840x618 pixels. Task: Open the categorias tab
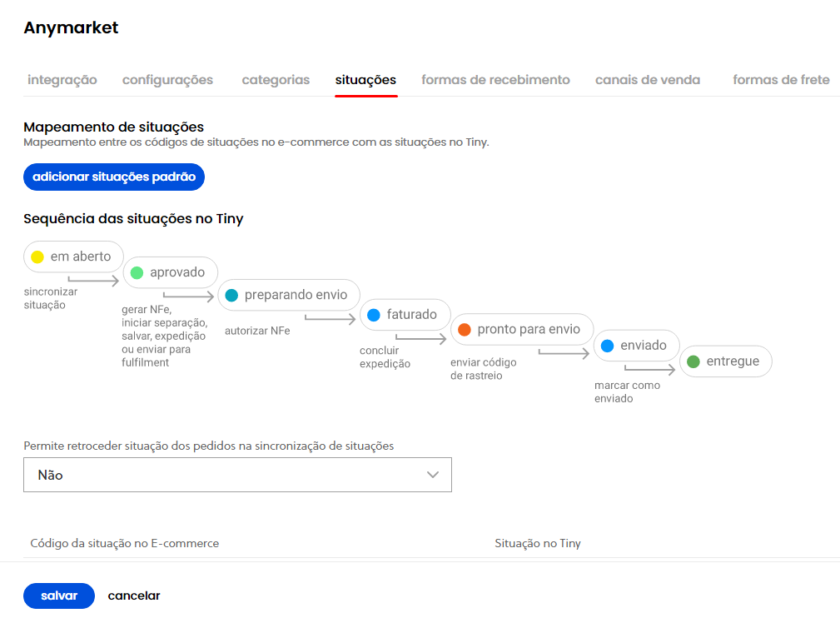[x=276, y=80]
